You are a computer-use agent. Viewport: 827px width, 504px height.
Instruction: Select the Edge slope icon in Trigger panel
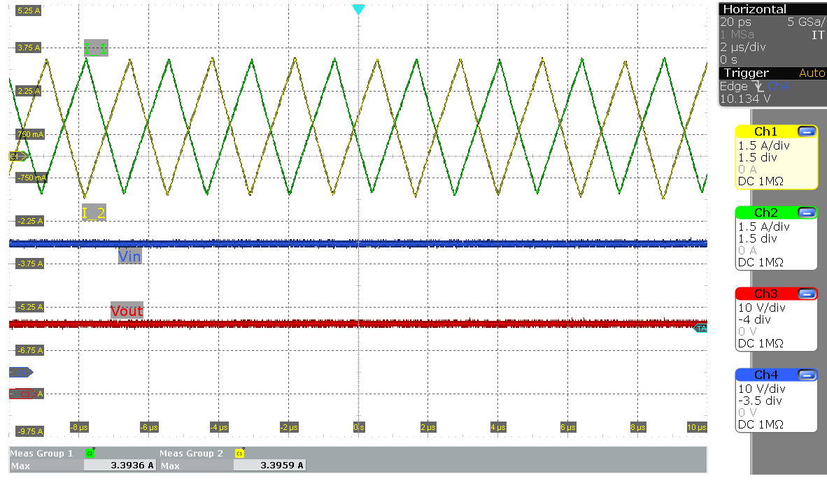pos(758,86)
